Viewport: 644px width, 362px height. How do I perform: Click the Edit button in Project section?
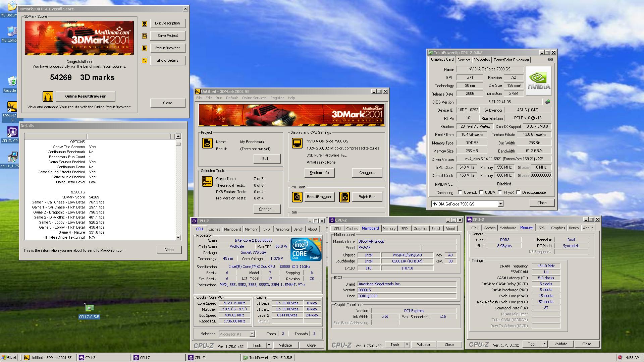tap(267, 159)
